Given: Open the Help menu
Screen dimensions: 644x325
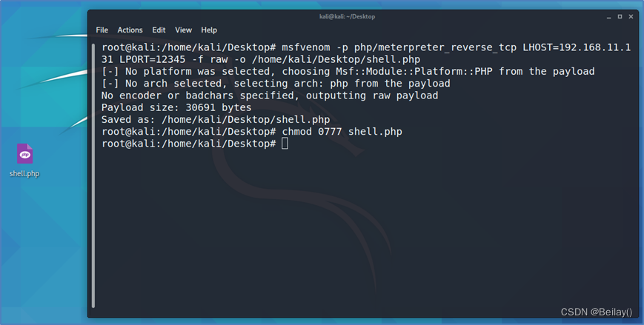Looking at the screenshot, I should coord(209,30).
